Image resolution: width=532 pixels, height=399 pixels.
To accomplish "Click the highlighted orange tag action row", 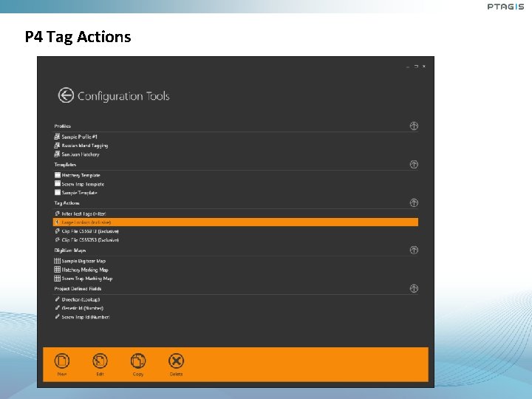I will click(x=236, y=222).
